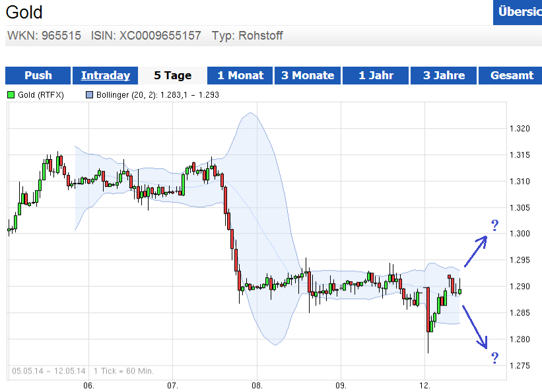
Task: Click the 08. date axis label
Action: (x=257, y=386)
